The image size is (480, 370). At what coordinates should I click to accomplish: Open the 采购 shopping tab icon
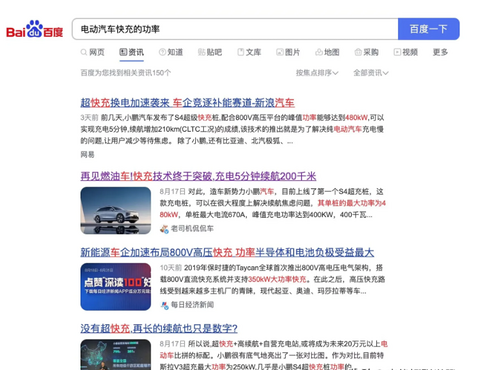coord(358,52)
